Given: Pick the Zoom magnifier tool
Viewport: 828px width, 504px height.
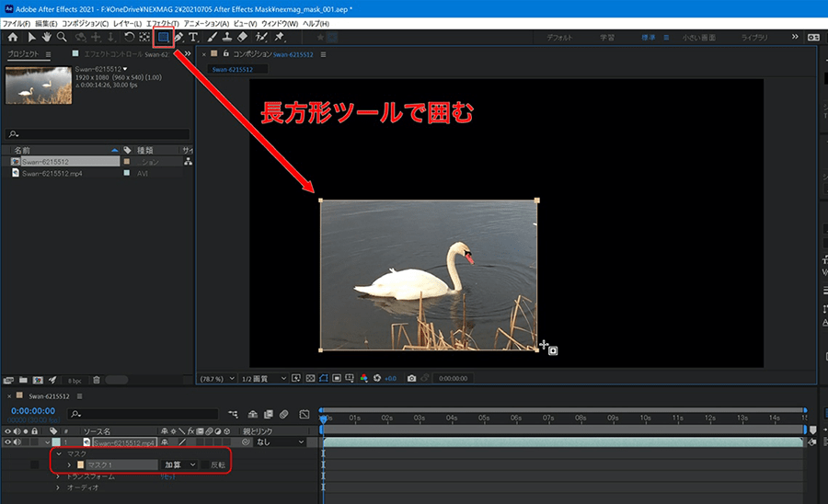Looking at the screenshot, I should pos(62,38).
